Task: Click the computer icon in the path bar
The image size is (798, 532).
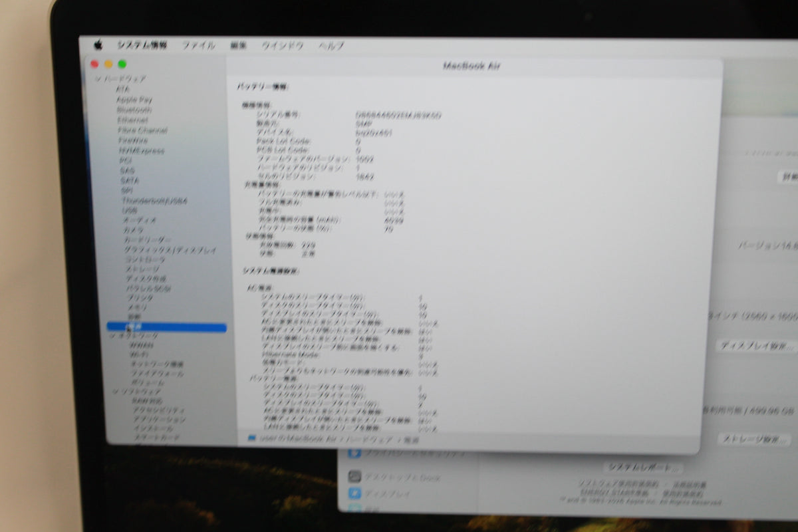Action: pos(251,439)
